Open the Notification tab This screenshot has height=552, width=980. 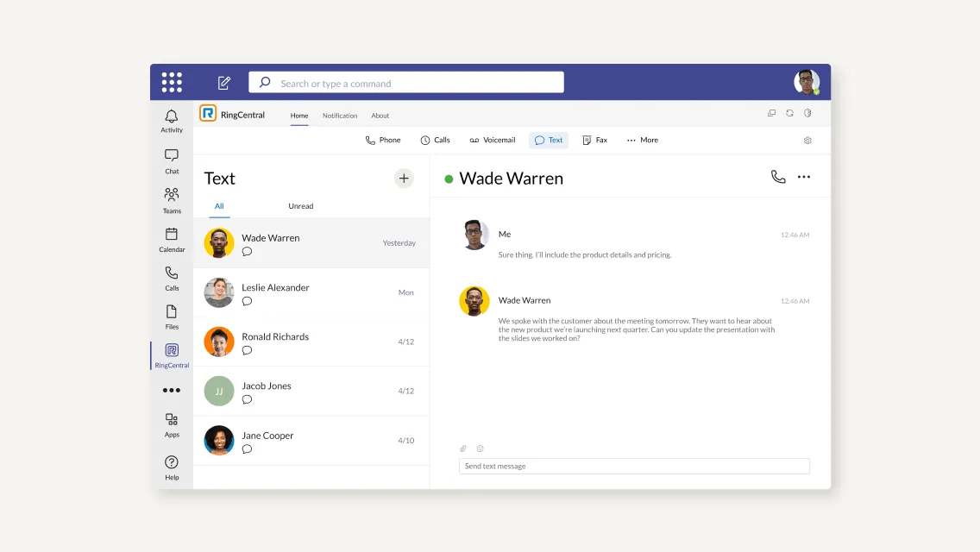point(340,116)
